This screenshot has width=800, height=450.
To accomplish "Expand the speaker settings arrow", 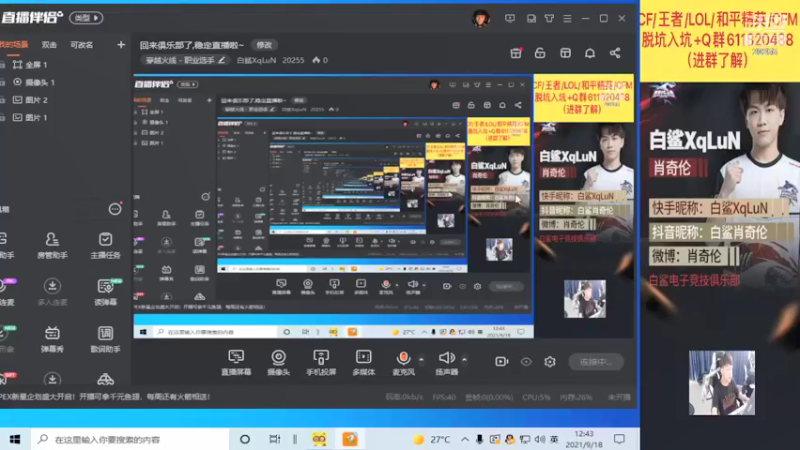I will pyautogui.click(x=464, y=360).
